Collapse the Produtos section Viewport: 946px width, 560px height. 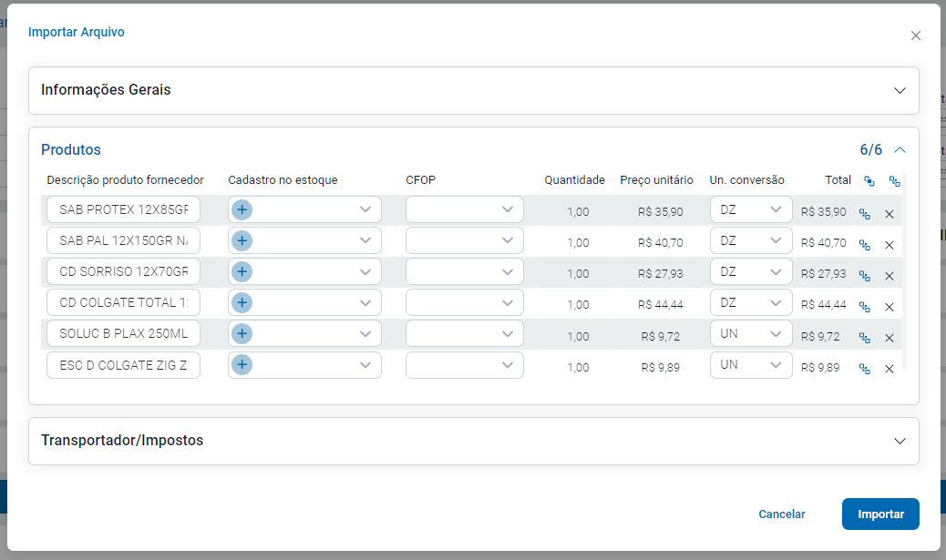coord(900,149)
